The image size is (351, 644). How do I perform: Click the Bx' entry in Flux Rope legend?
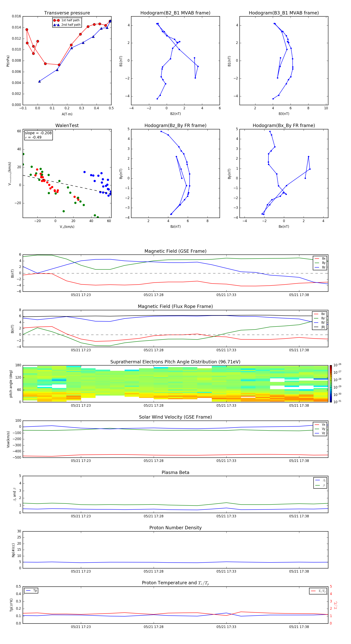320,314
